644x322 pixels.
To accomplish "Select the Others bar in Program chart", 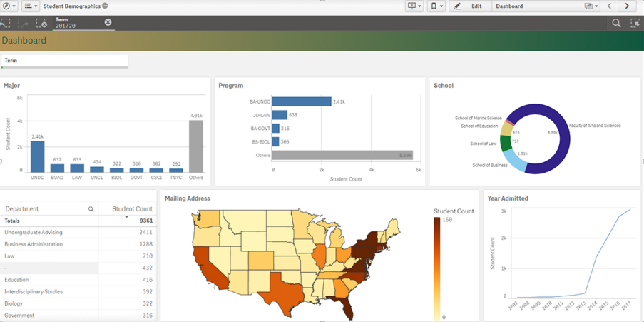I will [x=342, y=155].
